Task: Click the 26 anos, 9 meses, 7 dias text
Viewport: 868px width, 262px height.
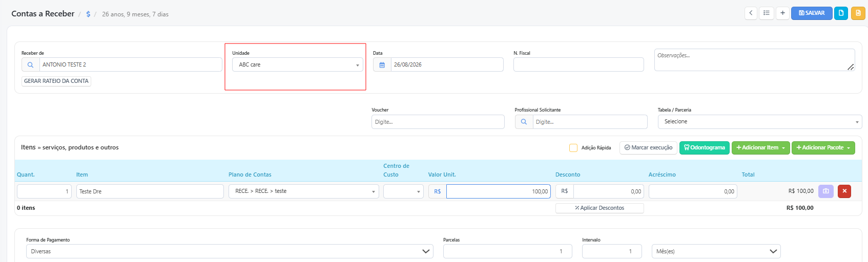Action: click(x=135, y=14)
